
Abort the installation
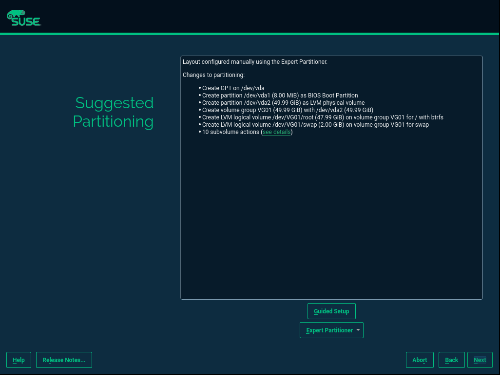point(420,360)
